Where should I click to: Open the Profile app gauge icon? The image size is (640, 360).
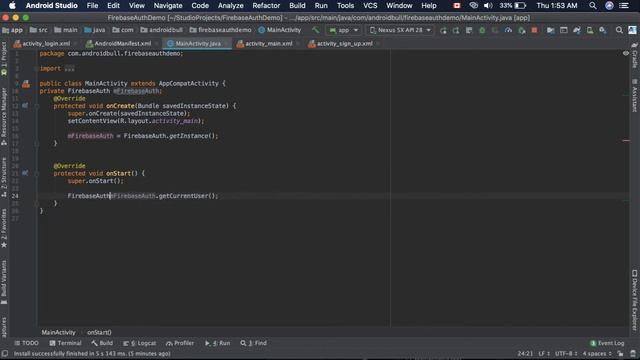point(508,30)
